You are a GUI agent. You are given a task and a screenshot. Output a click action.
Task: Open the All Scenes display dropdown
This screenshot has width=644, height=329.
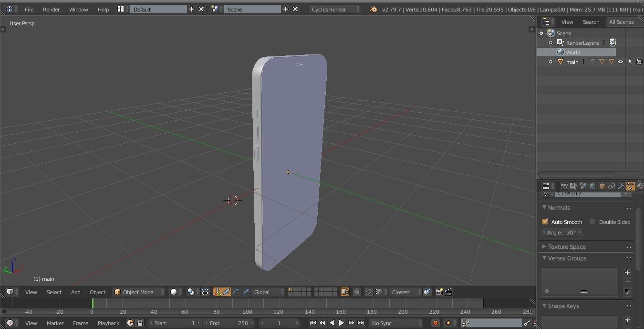pos(624,22)
